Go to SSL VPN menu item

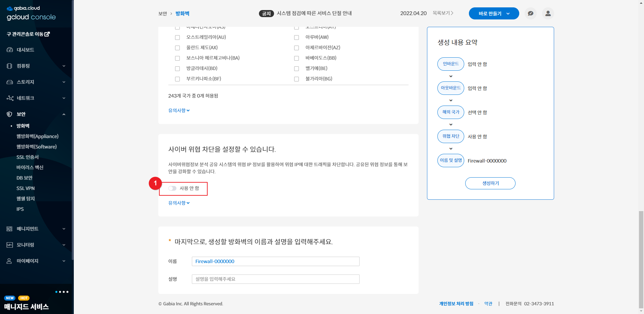tap(25, 188)
